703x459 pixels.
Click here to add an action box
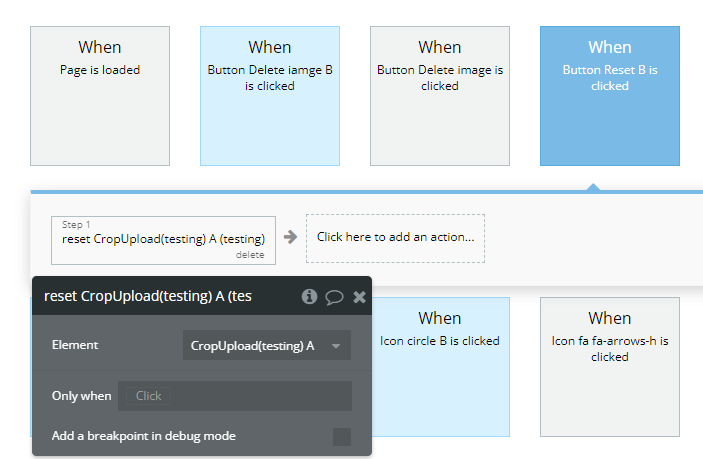click(x=395, y=238)
